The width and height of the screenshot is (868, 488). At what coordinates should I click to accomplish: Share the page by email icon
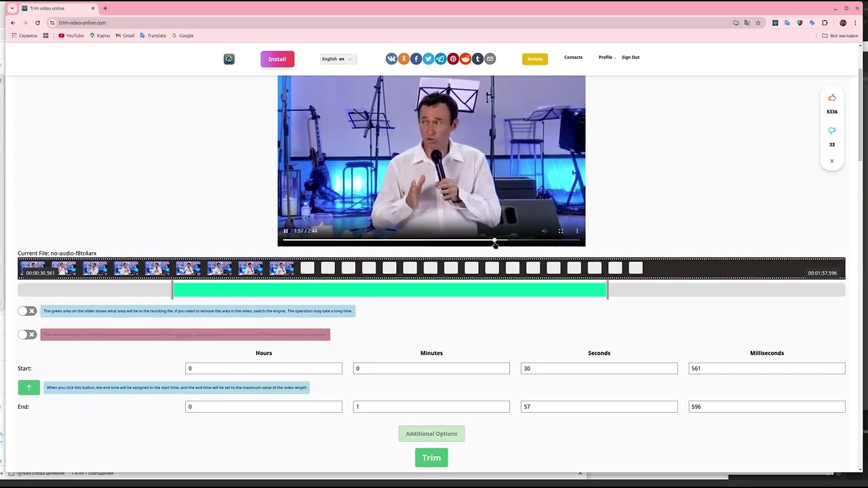click(490, 59)
